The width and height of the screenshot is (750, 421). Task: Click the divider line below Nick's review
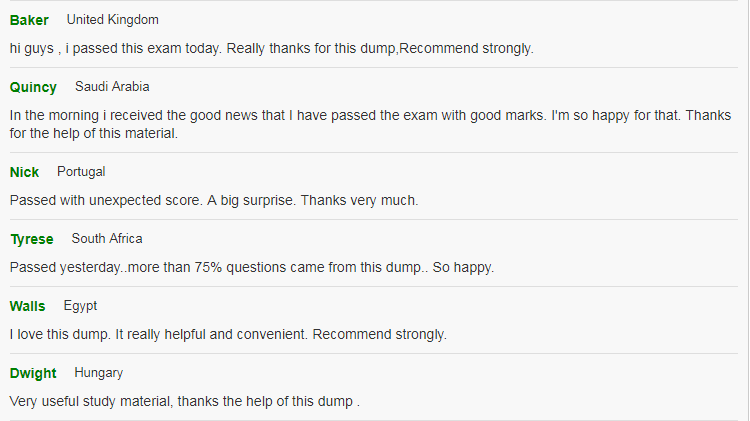click(x=374, y=220)
